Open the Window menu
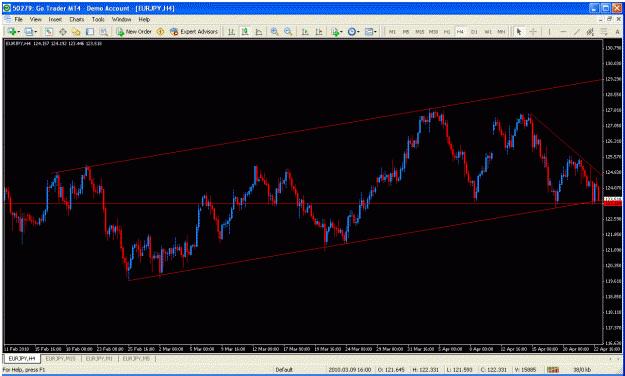The width and height of the screenshot is (625, 376). [121, 19]
